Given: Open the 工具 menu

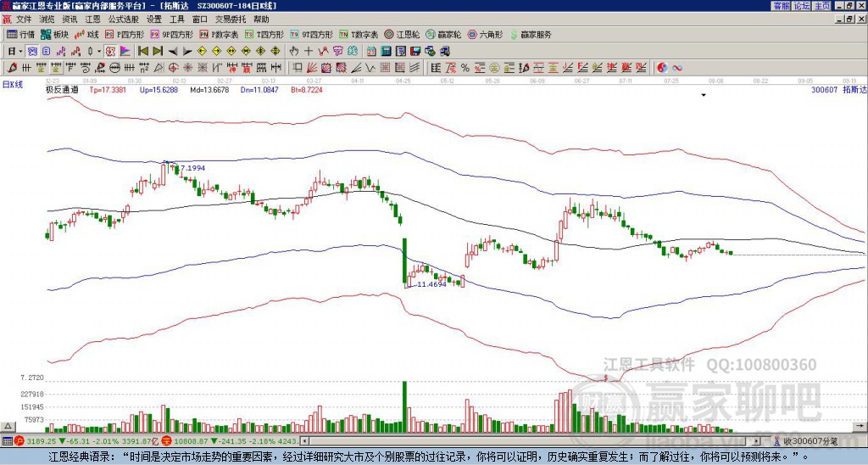Looking at the screenshot, I should point(176,20).
